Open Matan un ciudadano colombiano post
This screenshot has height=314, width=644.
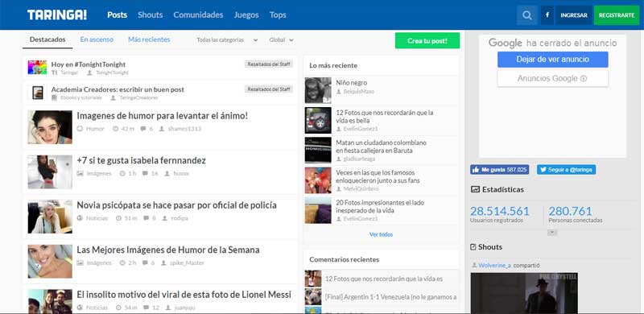[x=381, y=147]
